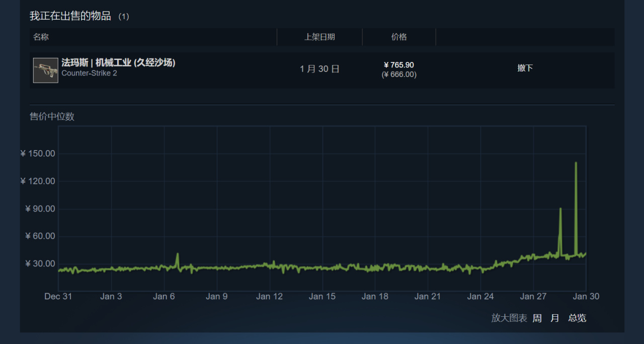This screenshot has width=644, height=344.
Task: Click the ¥ 90.00 axis label
Action: pyautogui.click(x=40, y=209)
